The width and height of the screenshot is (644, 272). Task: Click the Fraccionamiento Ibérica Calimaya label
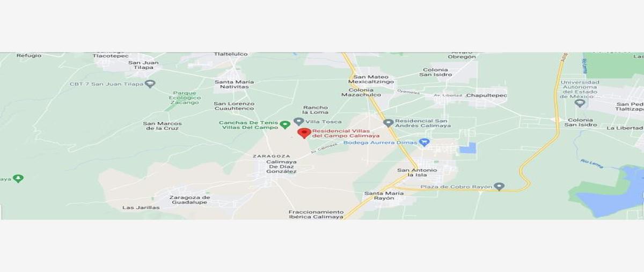tap(316, 214)
